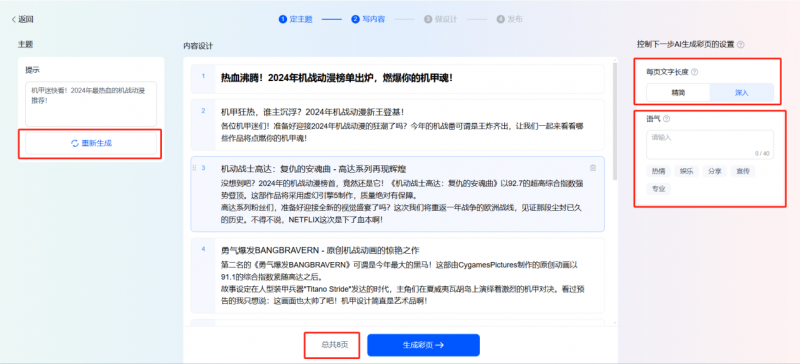Jump to step 4 发布
Viewport: 800px width, 364px height.
tap(509, 19)
